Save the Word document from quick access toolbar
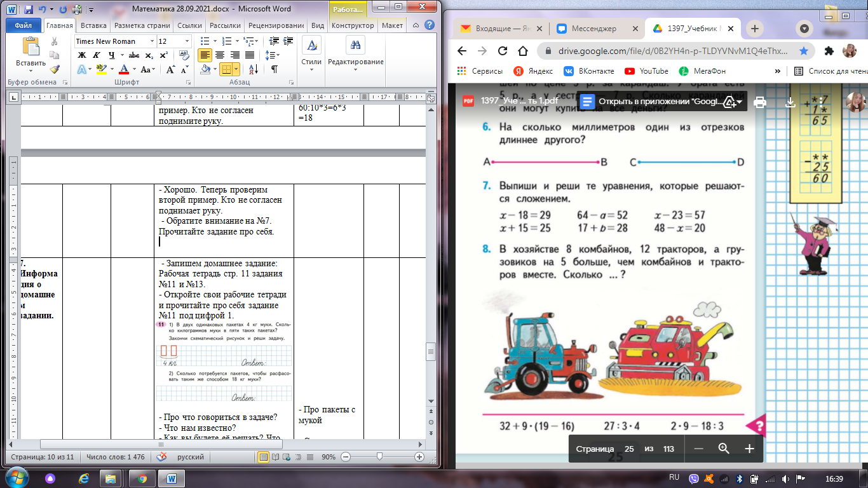Image resolution: width=868 pixels, height=488 pixels. click(29, 10)
